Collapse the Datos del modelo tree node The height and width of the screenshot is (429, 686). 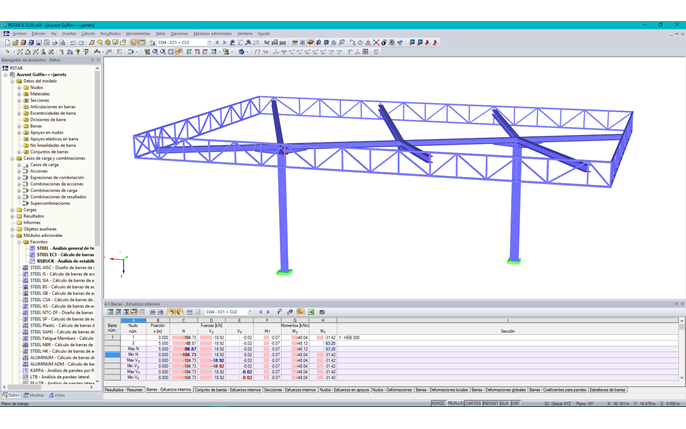(12, 81)
